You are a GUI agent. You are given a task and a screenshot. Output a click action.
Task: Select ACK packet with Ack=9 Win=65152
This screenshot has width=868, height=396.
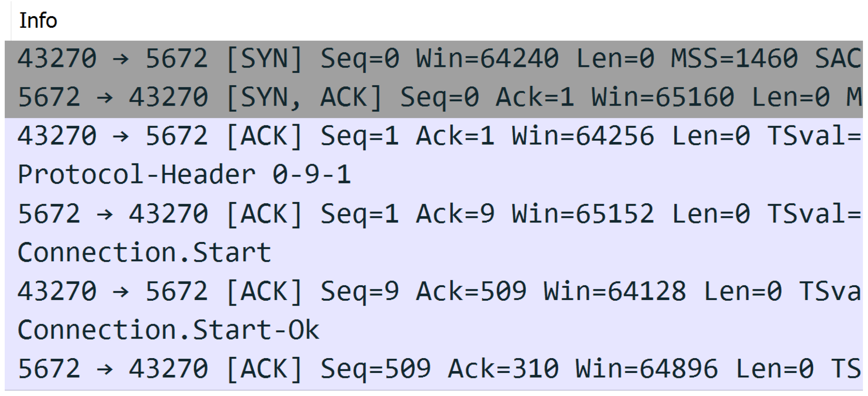pos(434,215)
